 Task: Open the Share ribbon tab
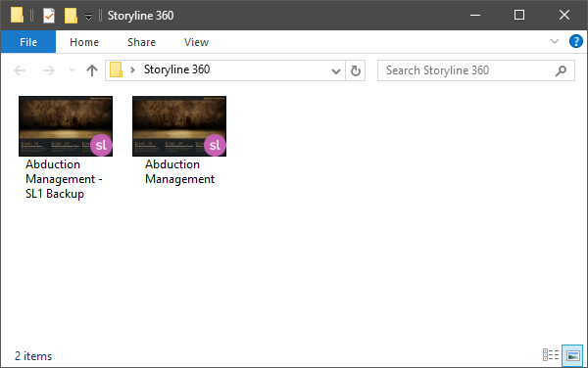pos(141,42)
